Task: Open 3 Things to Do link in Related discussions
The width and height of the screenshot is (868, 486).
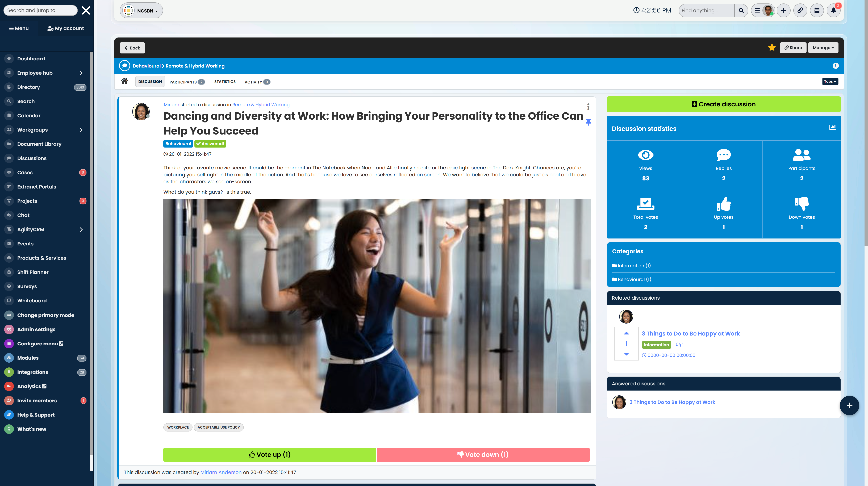Action: [x=690, y=333]
